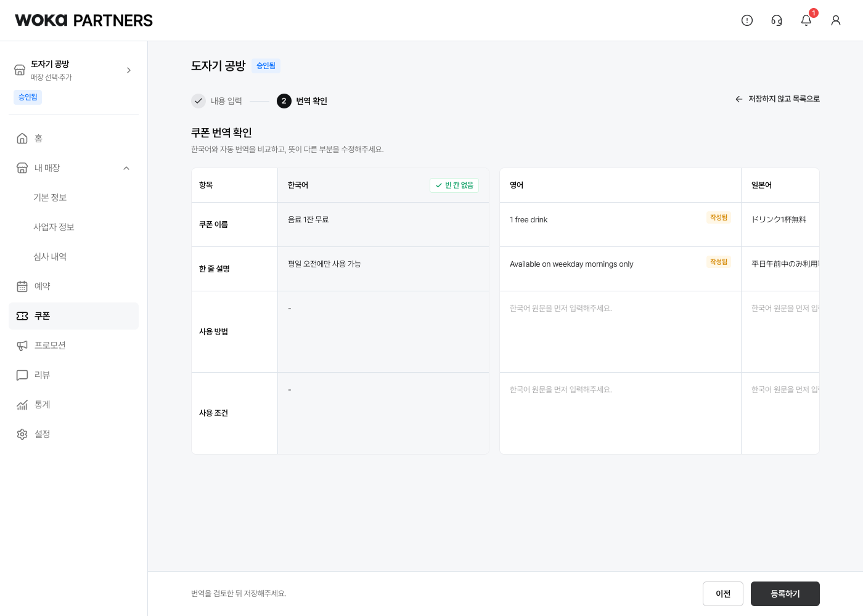Click the back arrow before 저장하지 않고 목록으로
Viewport: 863px width, 616px height.
point(738,99)
